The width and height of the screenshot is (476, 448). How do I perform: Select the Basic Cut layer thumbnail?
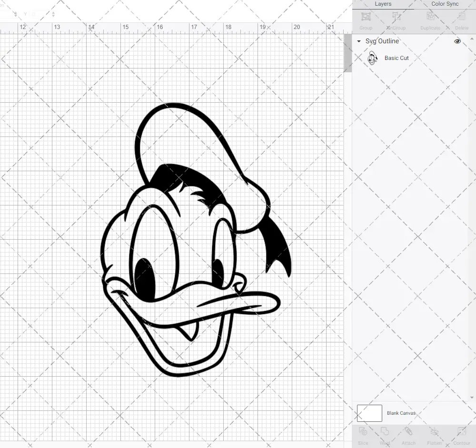[x=372, y=58]
